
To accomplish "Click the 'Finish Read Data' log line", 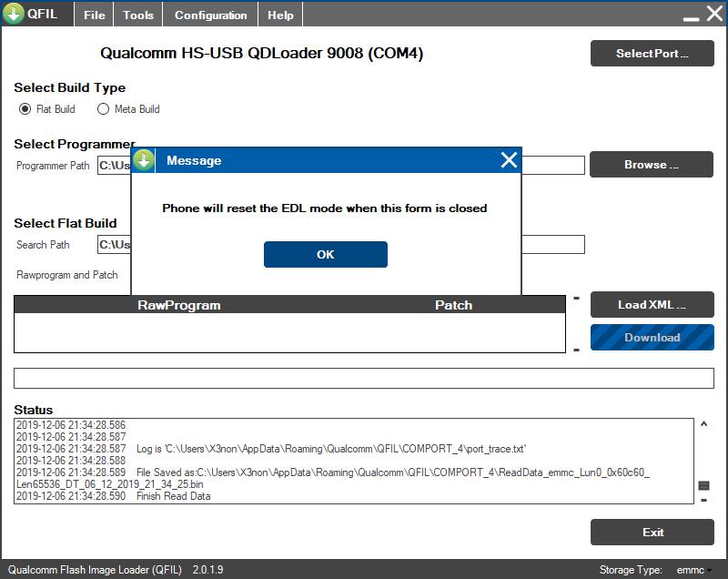I will click(113, 496).
